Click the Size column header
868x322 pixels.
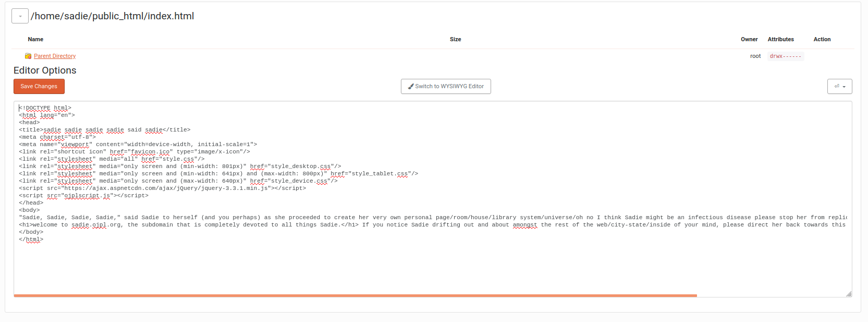tap(456, 39)
